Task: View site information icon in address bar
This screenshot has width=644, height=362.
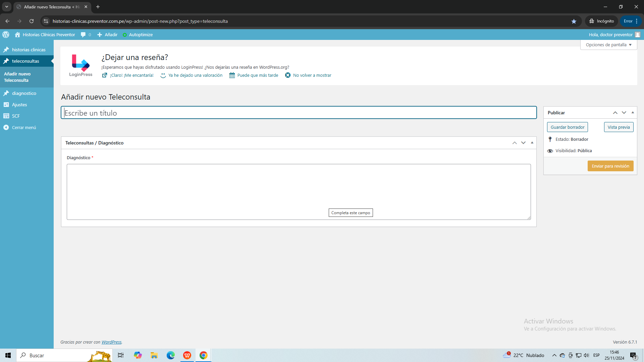Action: (x=46, y=21)
